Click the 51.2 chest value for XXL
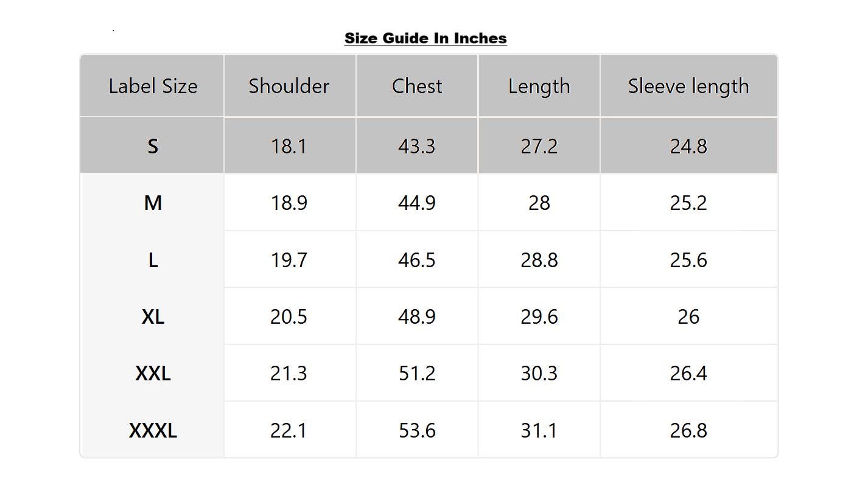This screenshot has height=499, width=868. click(417, 373)
